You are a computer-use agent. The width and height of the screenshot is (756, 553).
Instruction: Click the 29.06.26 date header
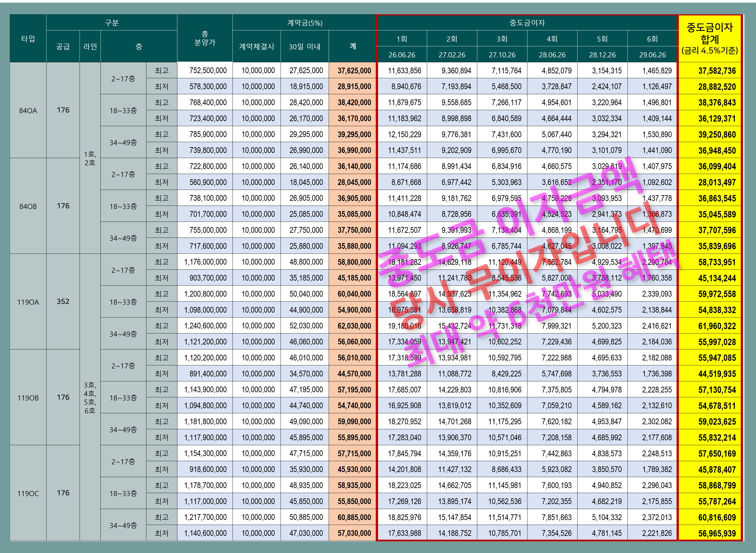click(x=652, y=54)
